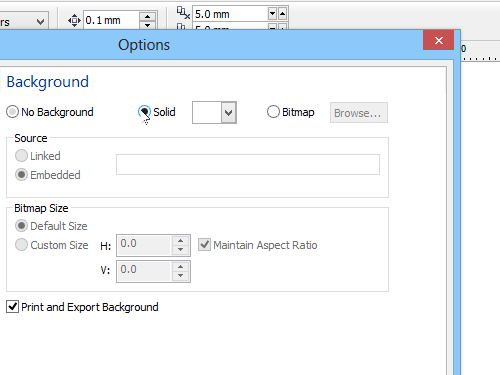
Task: Toggle Print and Export Background checkbox
Action: 12,306
